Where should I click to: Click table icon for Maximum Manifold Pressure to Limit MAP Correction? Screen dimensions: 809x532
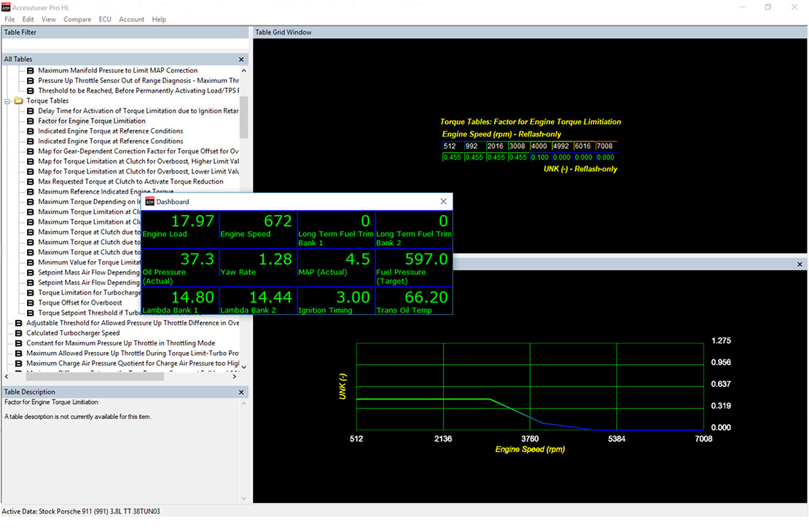point(31,71)
